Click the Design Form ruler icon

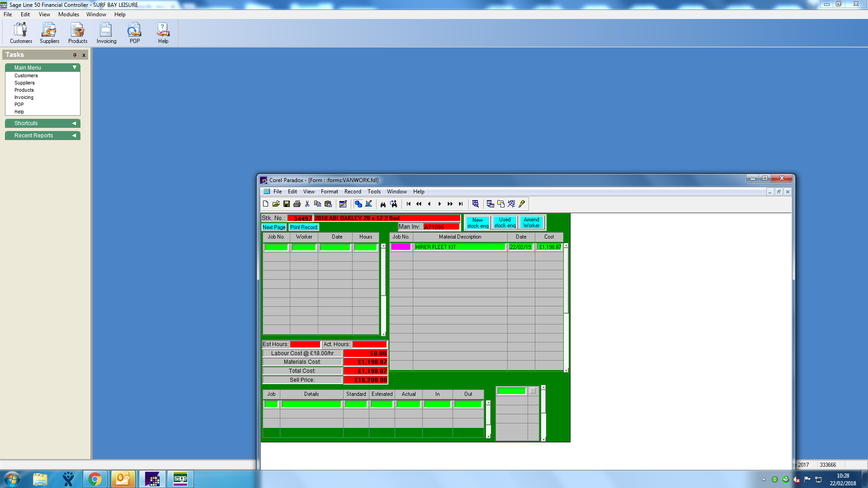369,204
